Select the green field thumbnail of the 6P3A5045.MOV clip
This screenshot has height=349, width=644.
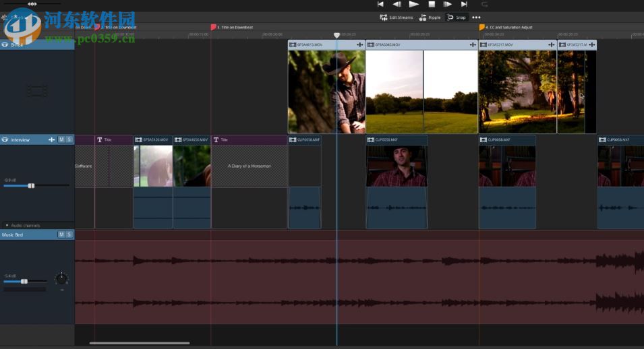(422, 92)
